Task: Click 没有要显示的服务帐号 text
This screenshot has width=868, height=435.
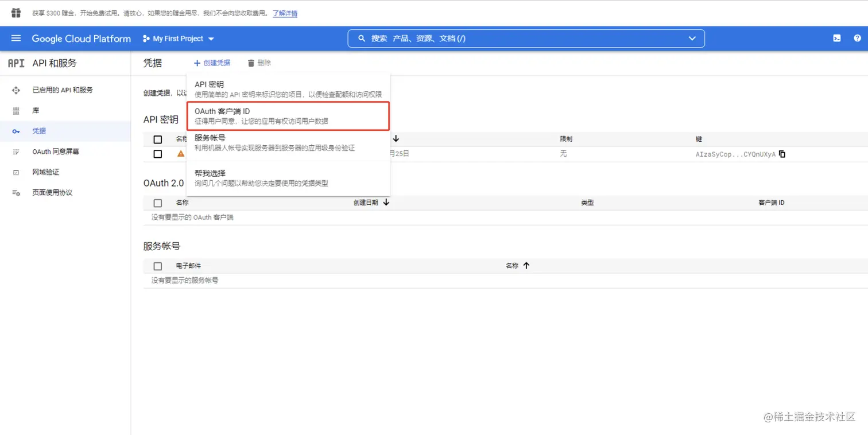Action: [185, 281]
